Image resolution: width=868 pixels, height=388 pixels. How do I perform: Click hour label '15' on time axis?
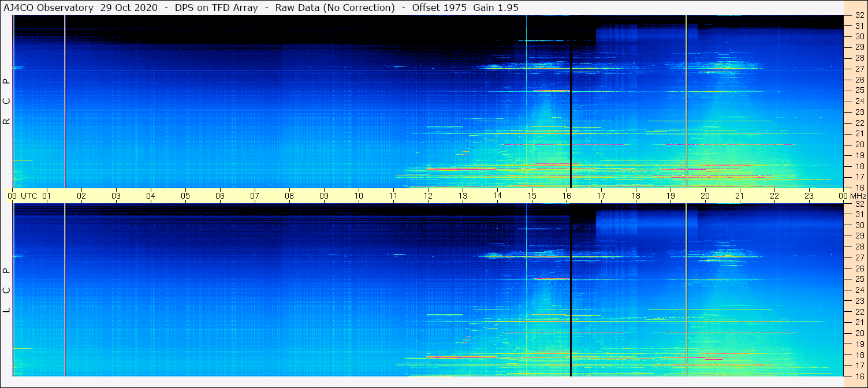click(532, 196)
